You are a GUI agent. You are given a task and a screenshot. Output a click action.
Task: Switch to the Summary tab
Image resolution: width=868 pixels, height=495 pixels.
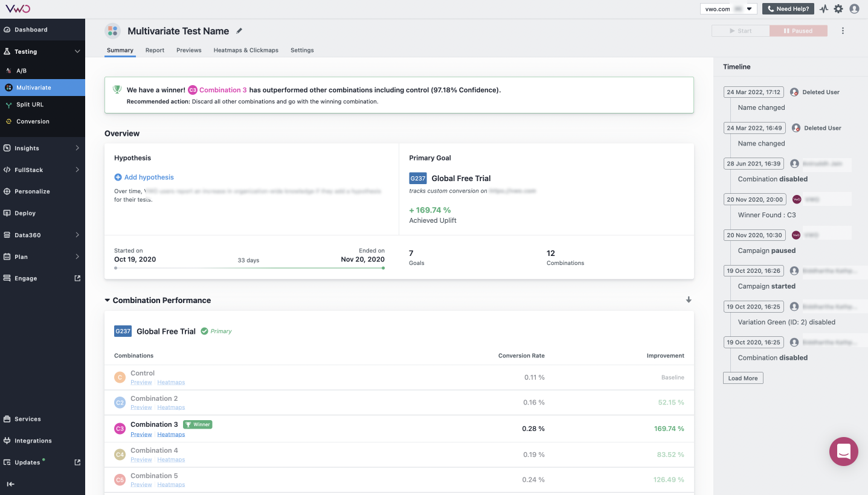[120, 50]
